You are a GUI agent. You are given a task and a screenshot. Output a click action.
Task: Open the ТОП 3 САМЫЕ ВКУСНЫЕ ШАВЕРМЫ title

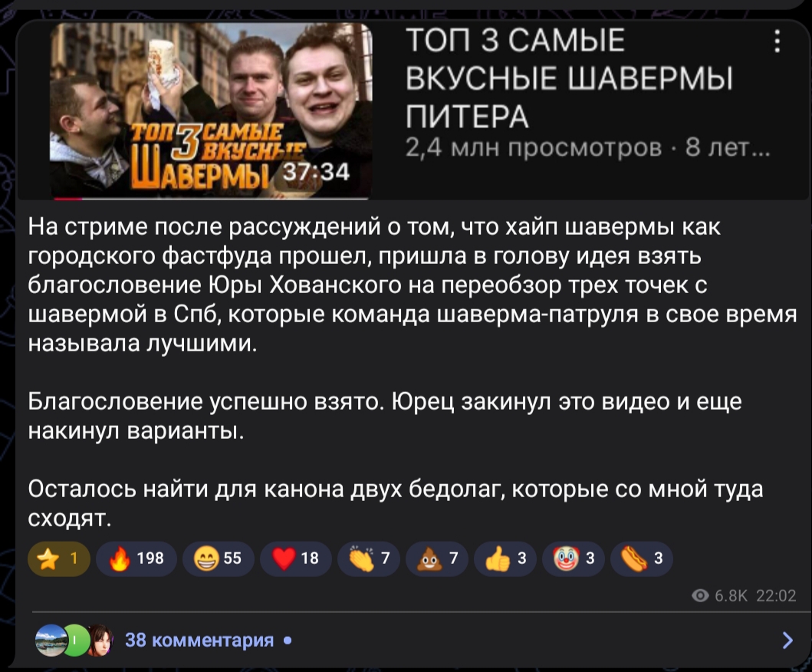pos(570,78)
